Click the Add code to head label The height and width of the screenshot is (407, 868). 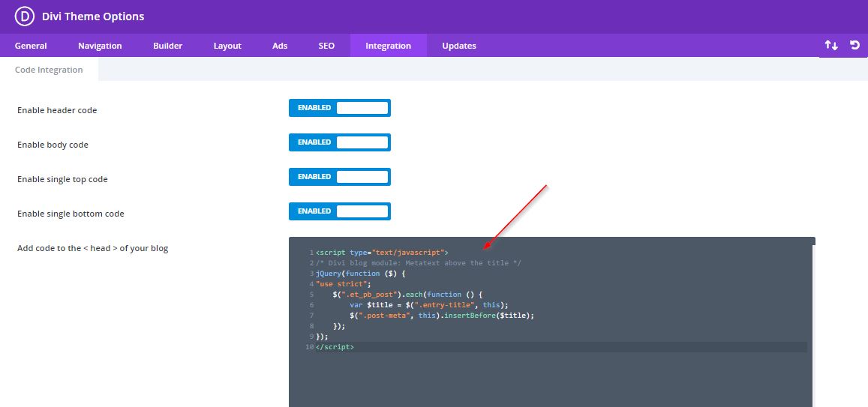tap(92, 248)
